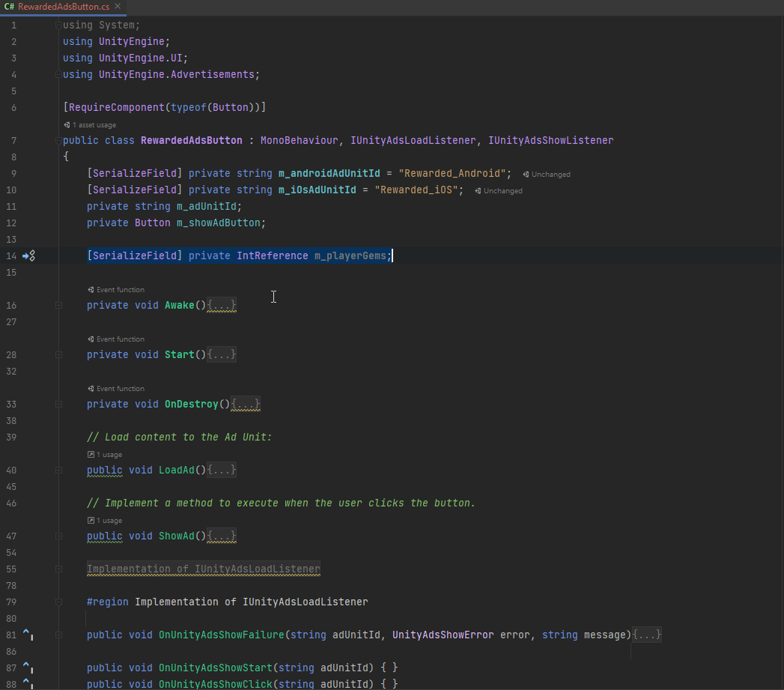
Task: Click the C# file icon on tab
Action: pyautogui.click(x=9, y=7)
